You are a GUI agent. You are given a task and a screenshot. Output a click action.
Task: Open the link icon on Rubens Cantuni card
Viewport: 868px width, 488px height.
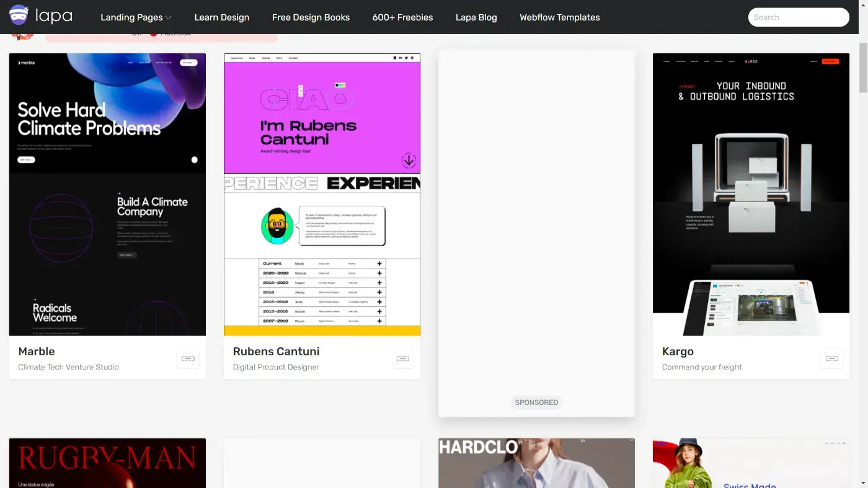tap(402, 358)
